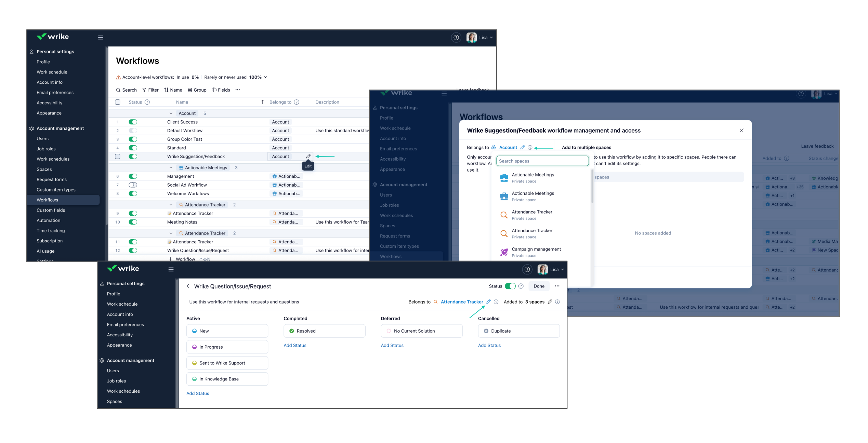
Task: Collapse the Account group of workflows
Action: (x=171, y=113)
